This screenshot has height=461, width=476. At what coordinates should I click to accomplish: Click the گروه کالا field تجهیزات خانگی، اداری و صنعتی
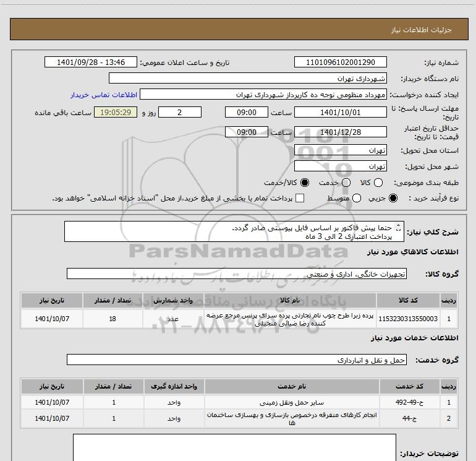point(237,274)
